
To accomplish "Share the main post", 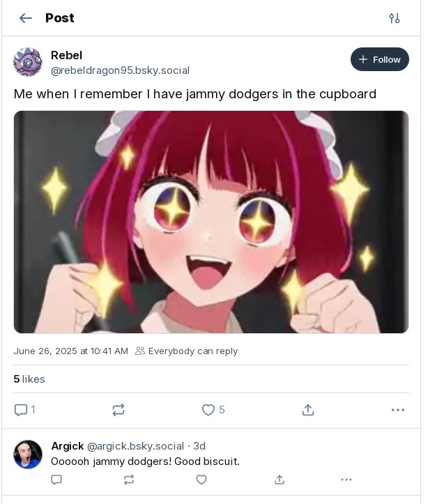I will 308,410.
